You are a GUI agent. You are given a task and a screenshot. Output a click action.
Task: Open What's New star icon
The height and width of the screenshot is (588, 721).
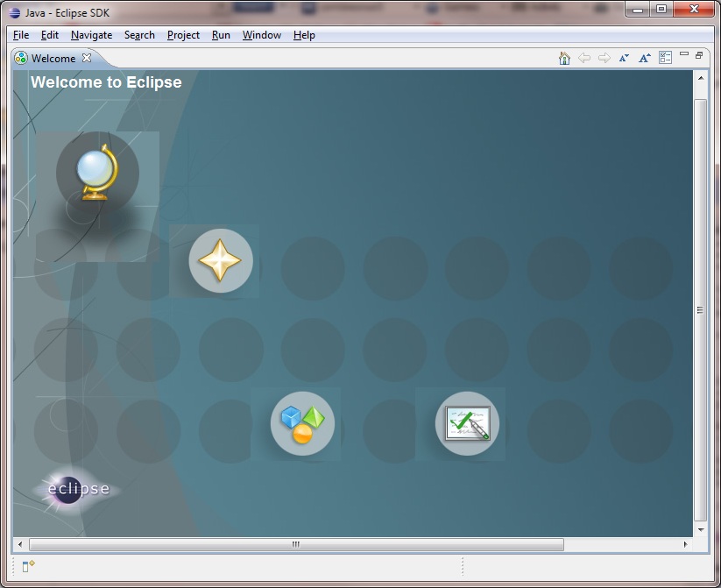pos(220,260)
